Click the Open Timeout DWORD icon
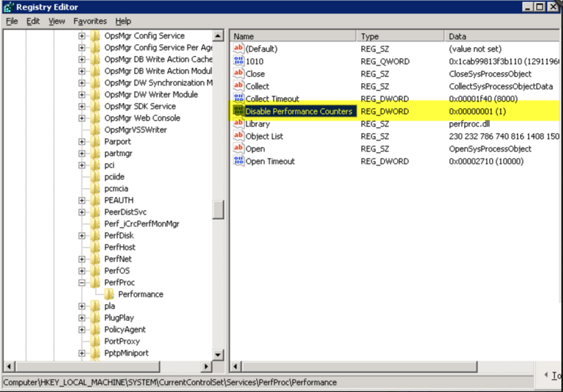Screen dimensions: 563x392 pyautogui.click(x=238, y=161)
